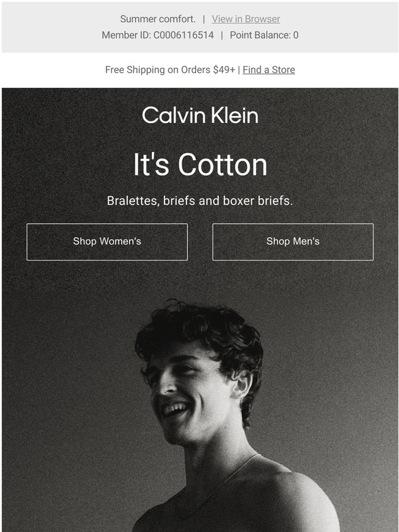Click the model's ear in the photo
The height and width of the screenshot is (532, 399).
point(241,384)
